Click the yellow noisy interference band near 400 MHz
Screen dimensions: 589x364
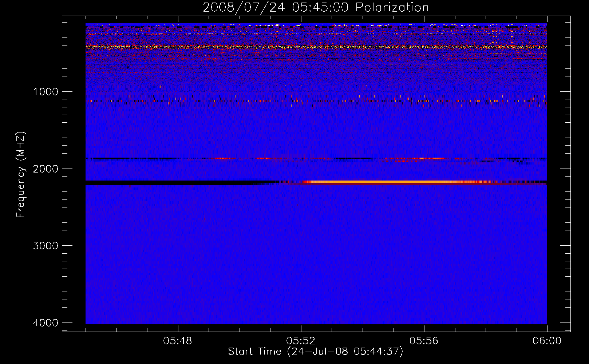coord(316,47)
